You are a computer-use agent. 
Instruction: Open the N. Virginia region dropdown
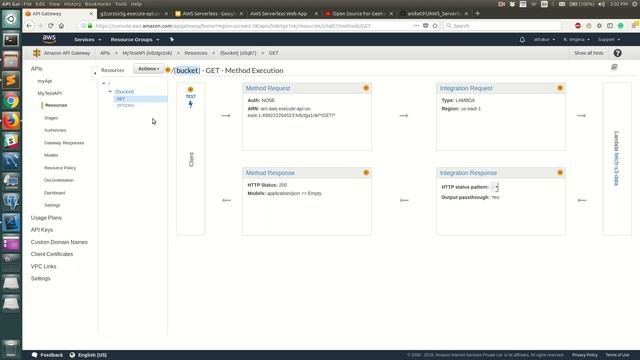[x=576, y=40]
